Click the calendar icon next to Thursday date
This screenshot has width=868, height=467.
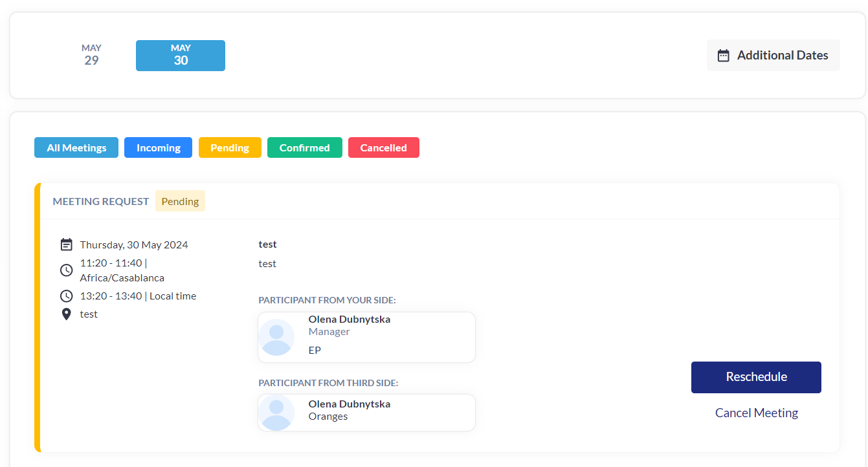pos(66,244)
